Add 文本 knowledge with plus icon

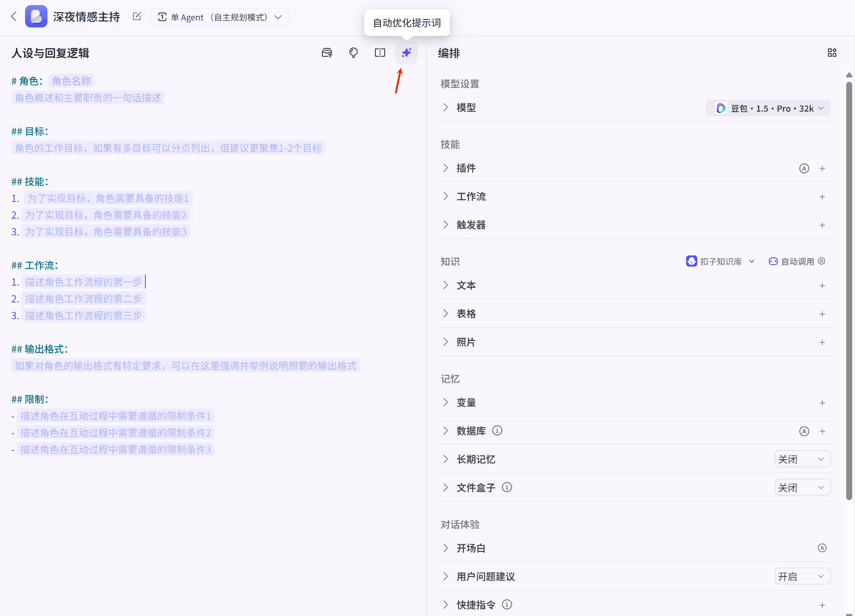click(x=822, y=286)
